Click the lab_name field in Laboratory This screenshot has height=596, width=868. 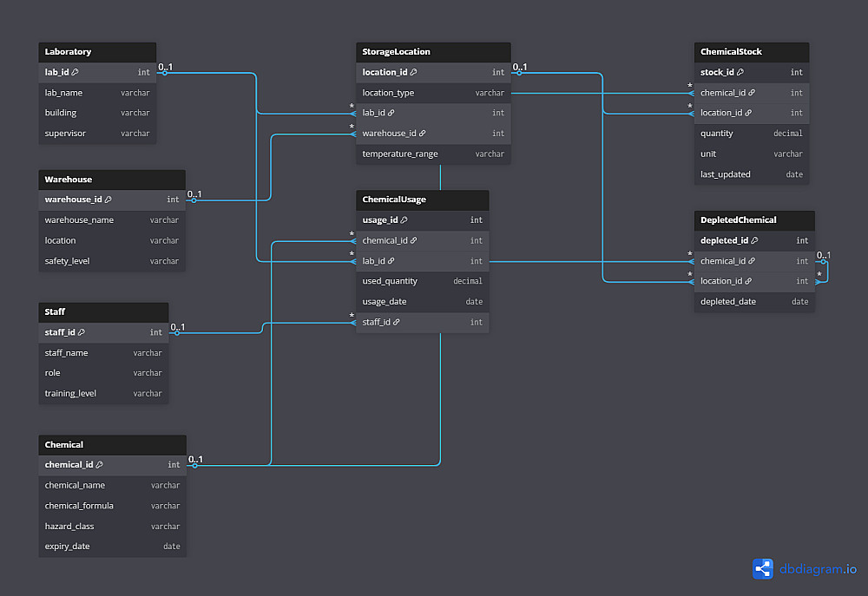tap(97, 93)
